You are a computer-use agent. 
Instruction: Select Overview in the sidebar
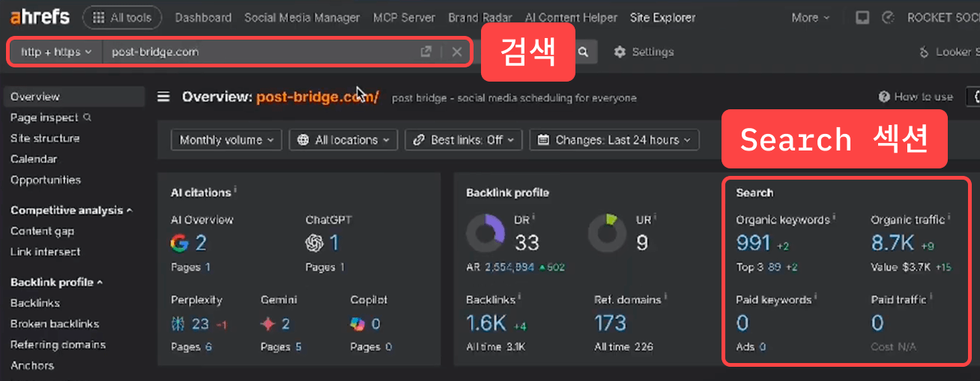tap(73, 97)
